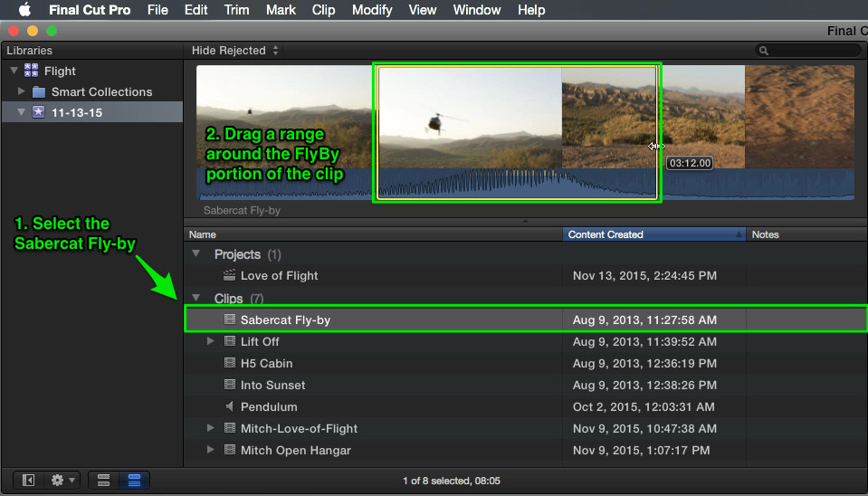The image size is (868, 496).
Task: Collapse the Clips section
Action: [x=196, y=298]
